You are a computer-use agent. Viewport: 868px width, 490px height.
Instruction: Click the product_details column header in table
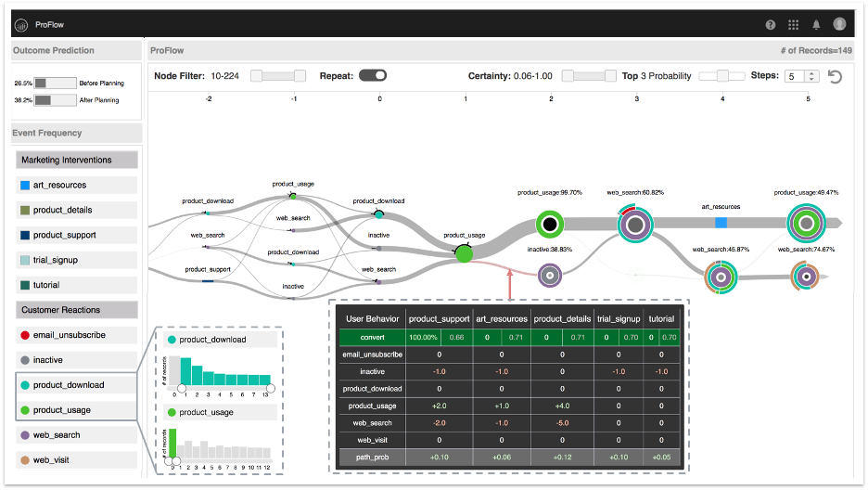tap(561, 318)
